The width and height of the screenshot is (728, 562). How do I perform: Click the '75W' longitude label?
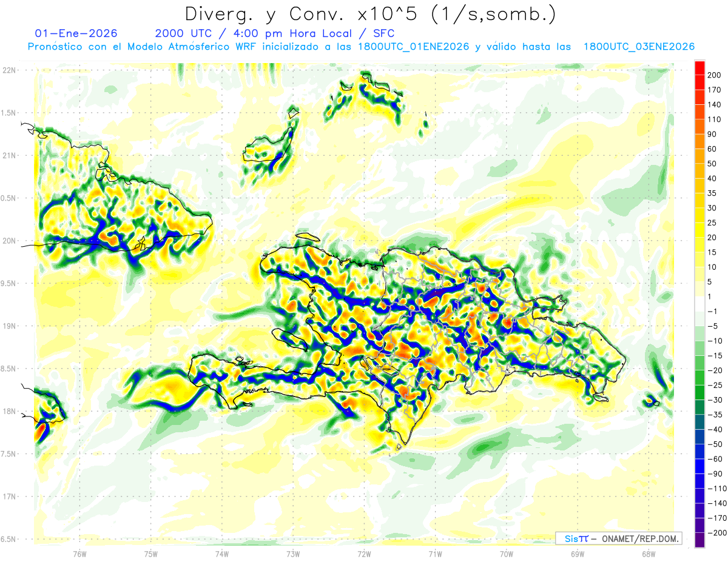point(151,554)
